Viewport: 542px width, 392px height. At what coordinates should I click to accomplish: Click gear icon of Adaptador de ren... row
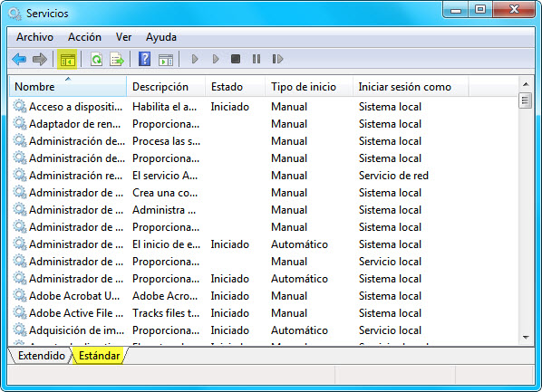20,123
